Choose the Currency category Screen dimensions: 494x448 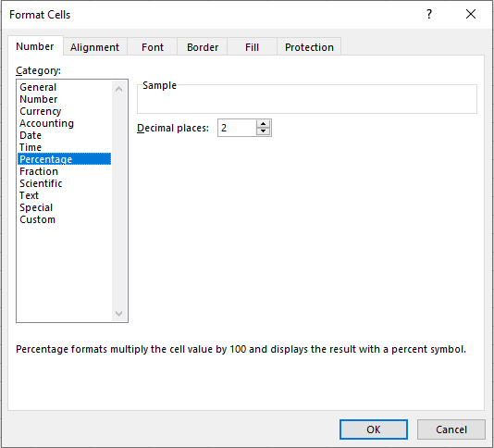pos(41,111)
